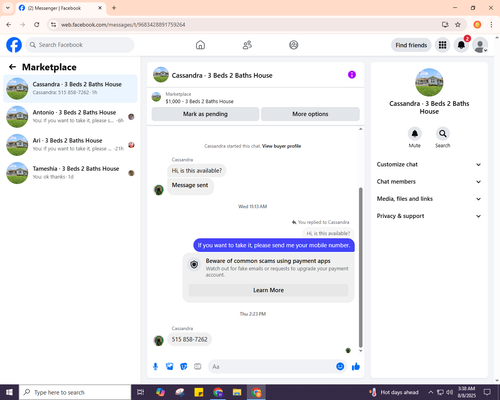Open the Friends icon in top navigation
The image size is (500, 400).
point(247,45)
